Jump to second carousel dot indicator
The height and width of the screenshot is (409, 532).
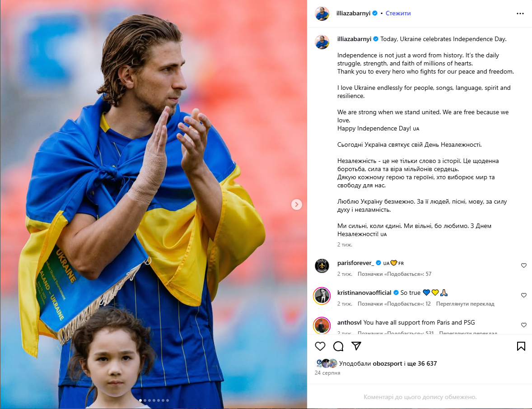click(x=145, y=400)
